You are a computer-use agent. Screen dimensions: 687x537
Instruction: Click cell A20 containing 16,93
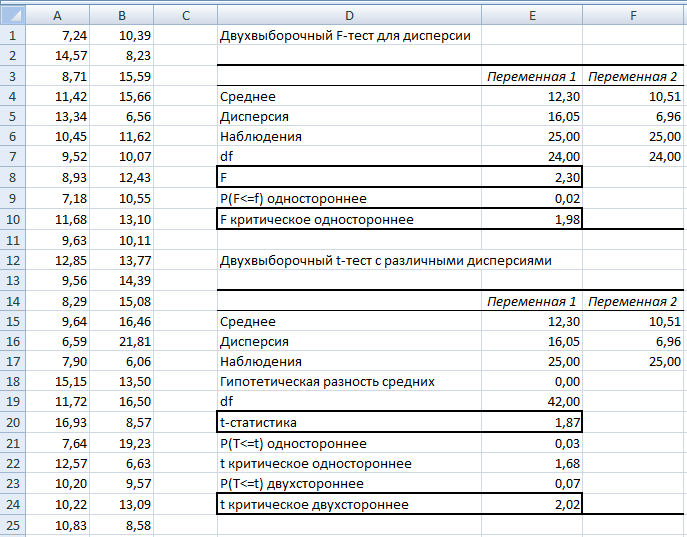(x=57, y=422)
